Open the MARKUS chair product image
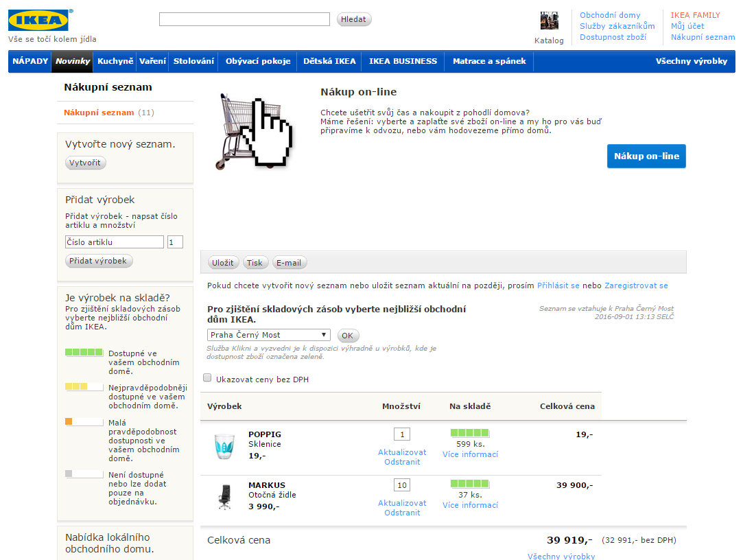743x560 pixels. 224,497
